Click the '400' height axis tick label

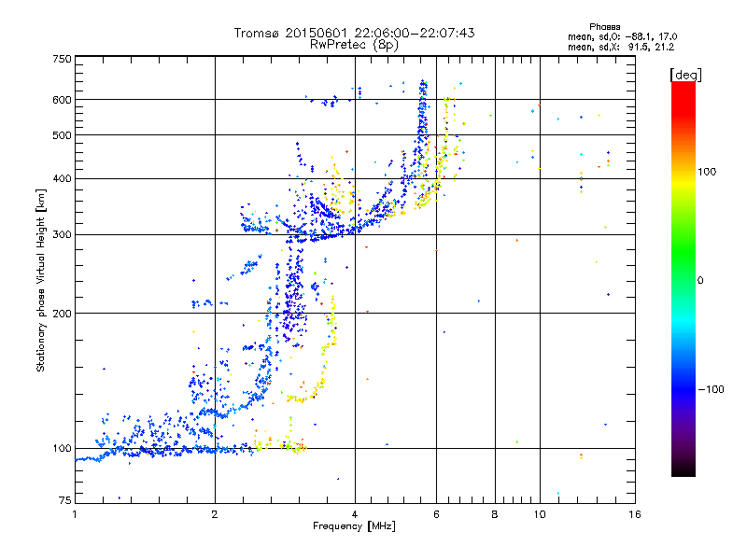(62, 178)
